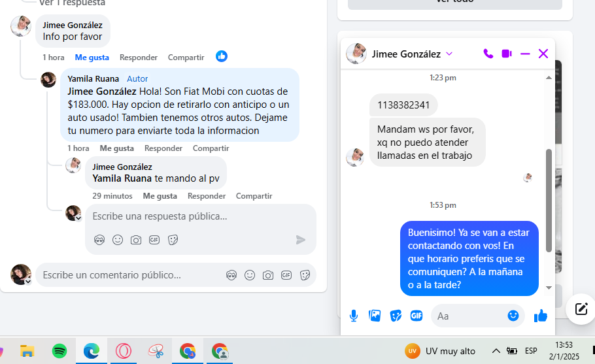The width and height of the screenshot is (595, 364).
Task: Open new message compose button
Action: pos(581,309)
